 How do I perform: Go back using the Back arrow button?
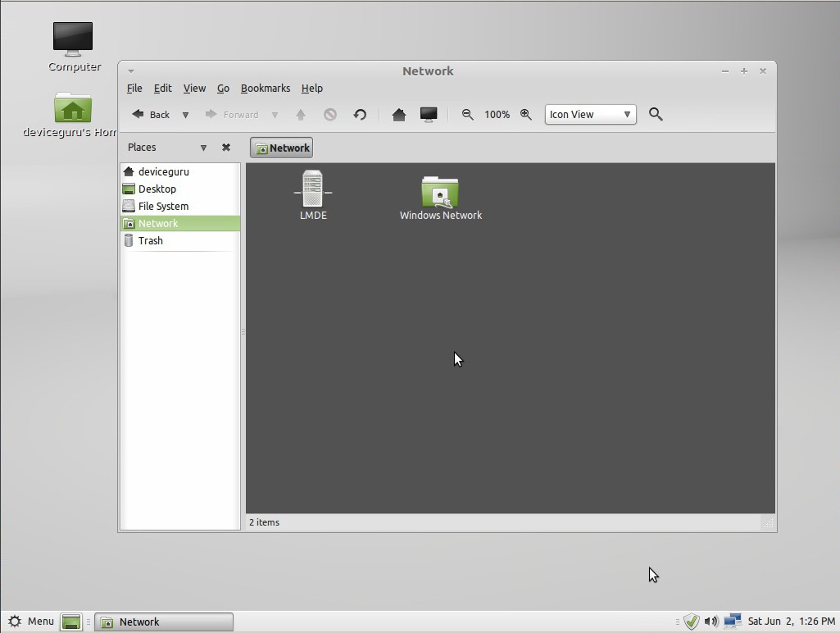coord(151,114)
